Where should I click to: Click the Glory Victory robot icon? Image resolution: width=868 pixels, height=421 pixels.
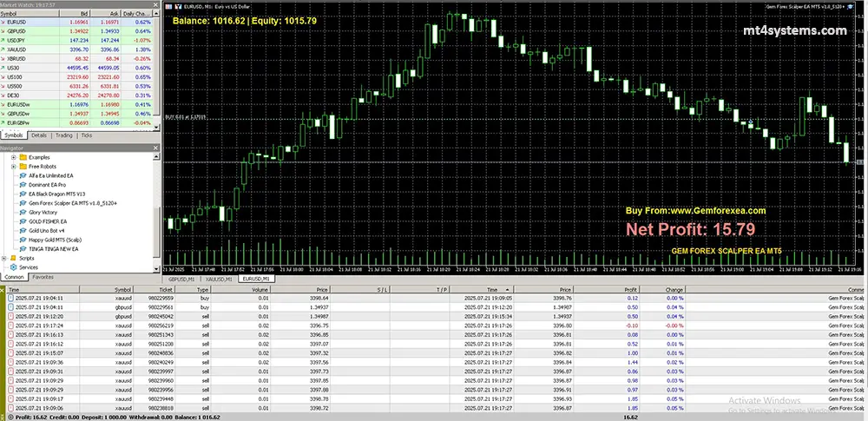(23, 212)
